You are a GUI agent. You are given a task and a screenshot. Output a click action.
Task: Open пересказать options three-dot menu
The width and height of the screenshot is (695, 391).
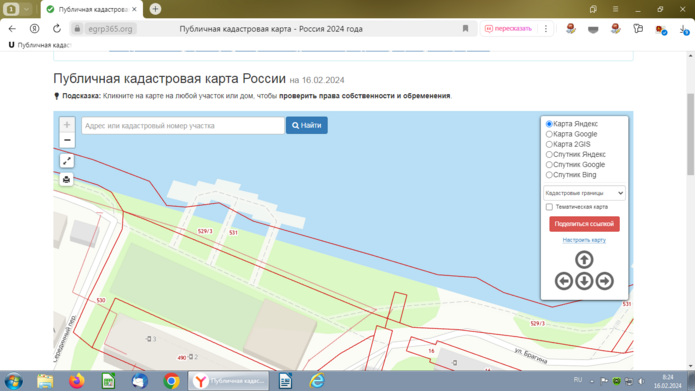click(546, 29)
